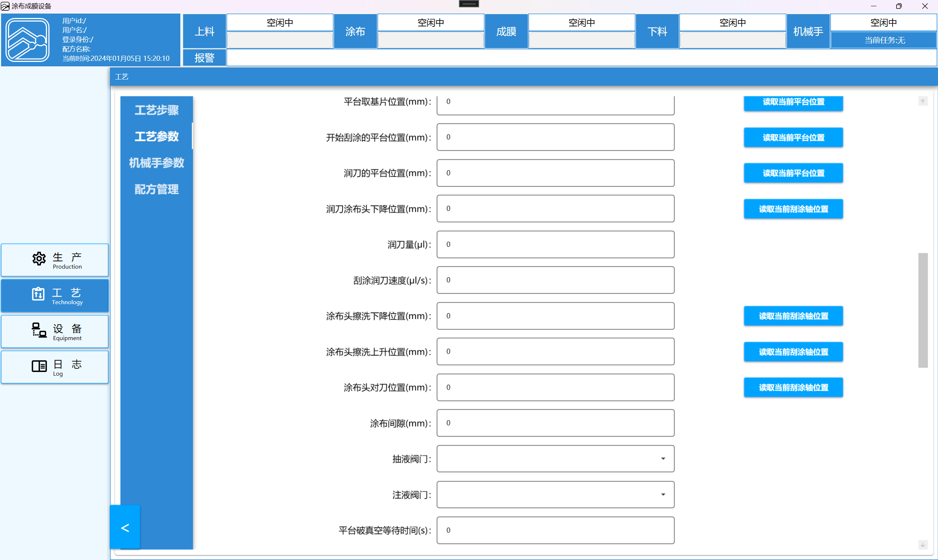Click the 报警 alarm label
This screenshot has height=560, width=938.
[205, 58]
